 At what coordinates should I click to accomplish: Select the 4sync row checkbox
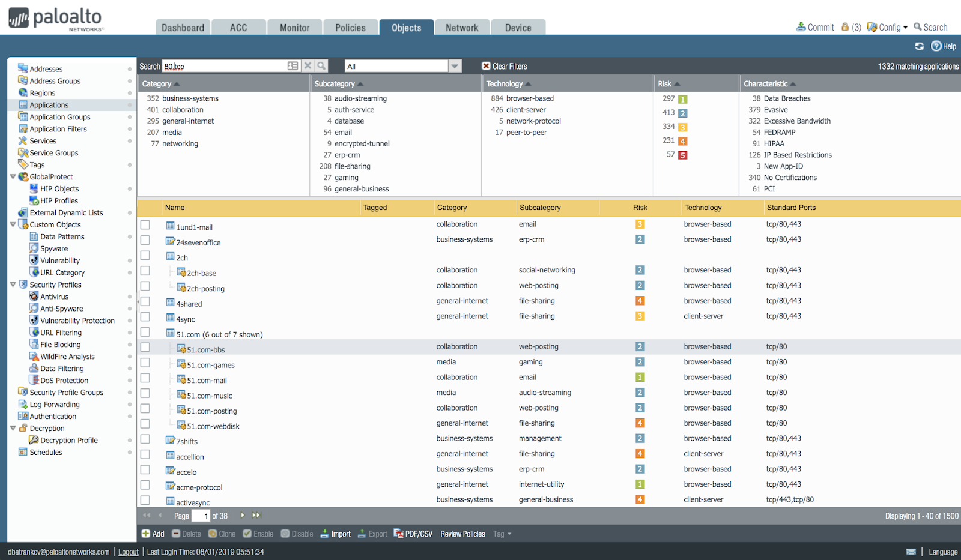point(145,316)
